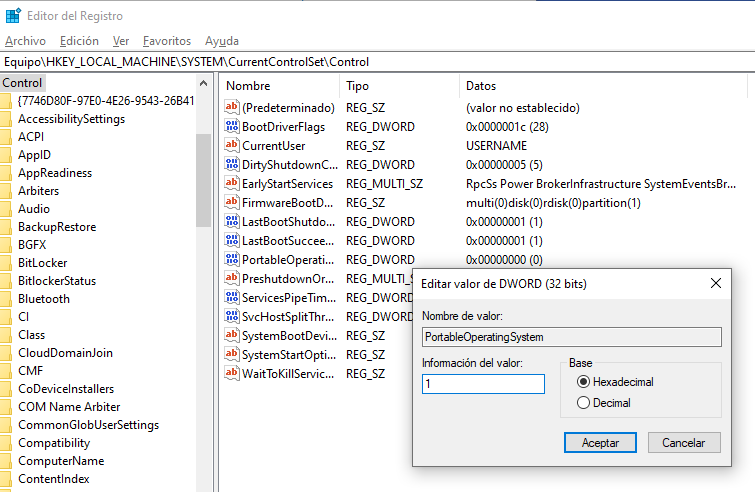Open the Favoritos menu
The height and width of the screenshot is (492, 755).
point(166,41)
